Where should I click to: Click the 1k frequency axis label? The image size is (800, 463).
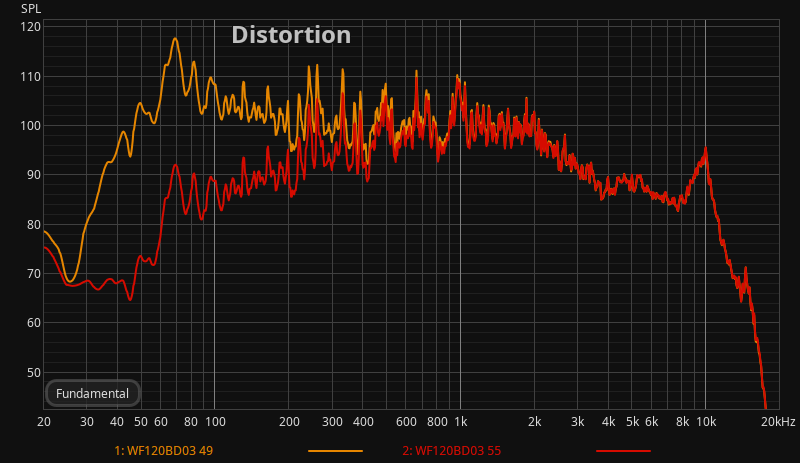(461, 422)
